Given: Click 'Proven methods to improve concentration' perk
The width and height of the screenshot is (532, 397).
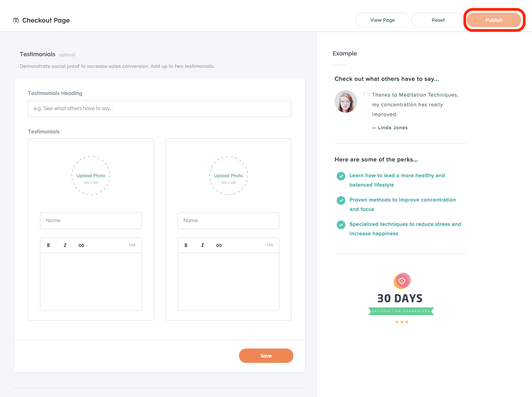Looking at the screenshot, I should (403, 204).
